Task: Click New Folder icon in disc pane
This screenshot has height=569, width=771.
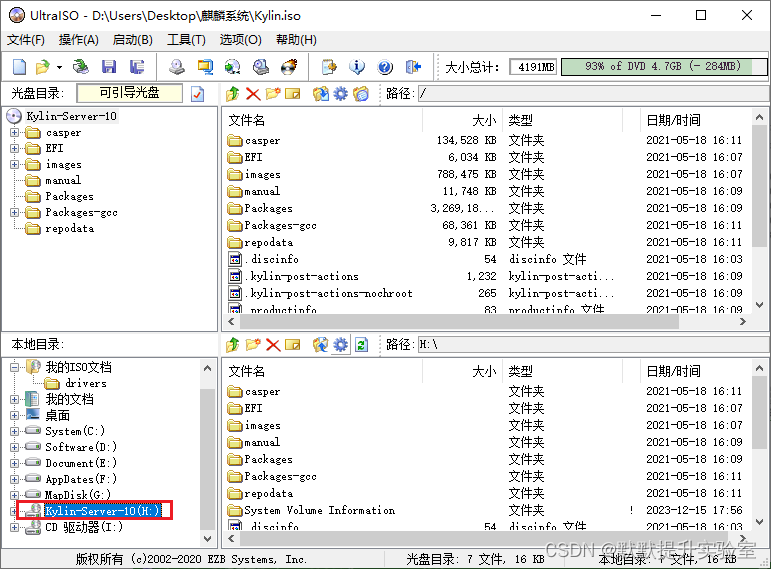Action: (273, 93)
